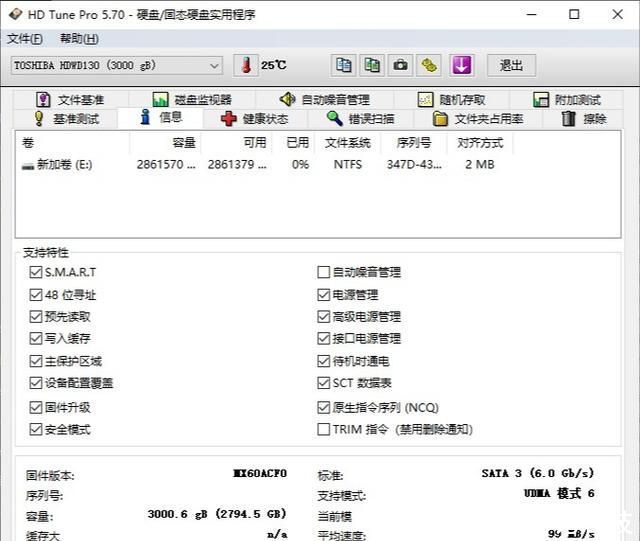Screen dimensions: 640x541
Task: Toggle the 主保护区域 checkbox
Action: click(36, 361)
